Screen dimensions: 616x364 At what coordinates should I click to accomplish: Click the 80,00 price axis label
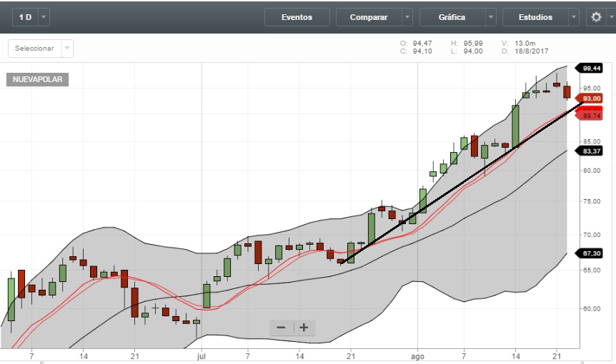591,171
